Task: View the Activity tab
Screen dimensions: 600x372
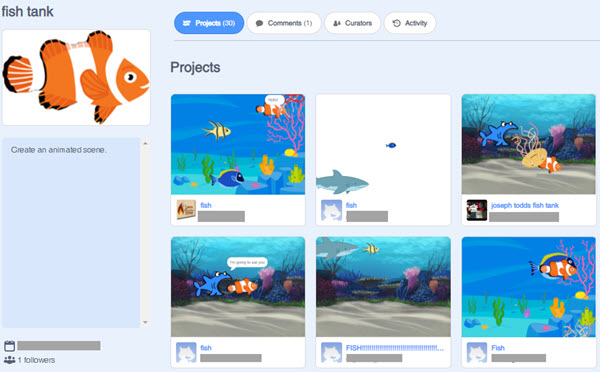Action: pyautogui.click(x=410, y=23)
